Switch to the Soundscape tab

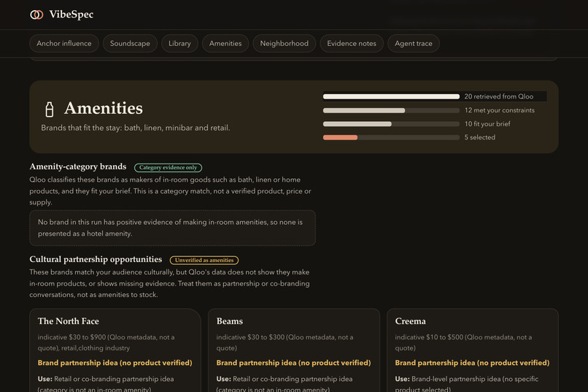coord(130,44)
